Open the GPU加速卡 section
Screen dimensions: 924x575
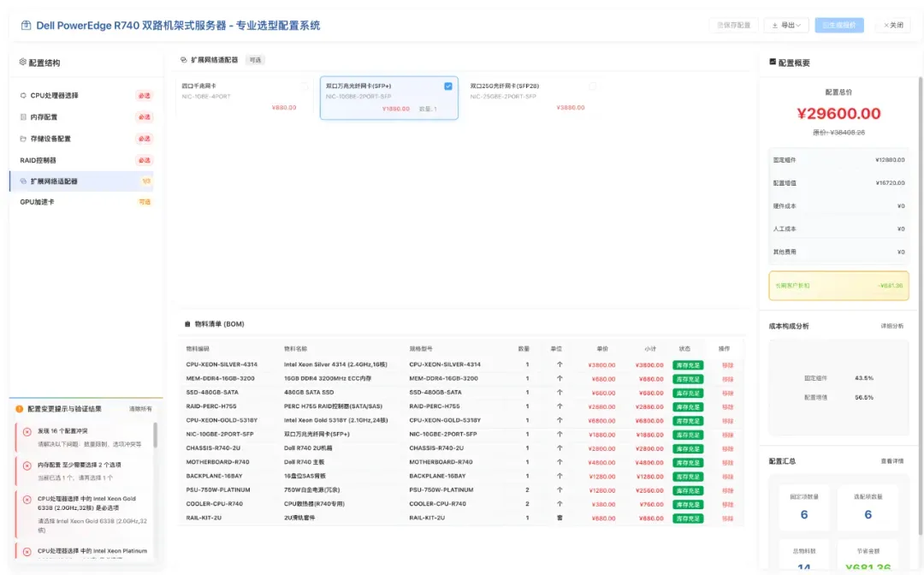[x=82, y=202]
